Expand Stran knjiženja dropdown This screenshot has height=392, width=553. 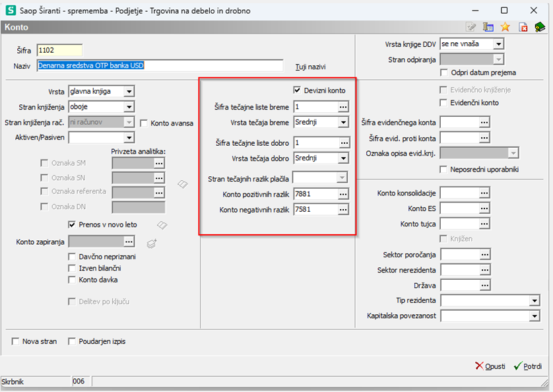pos(129,107)
